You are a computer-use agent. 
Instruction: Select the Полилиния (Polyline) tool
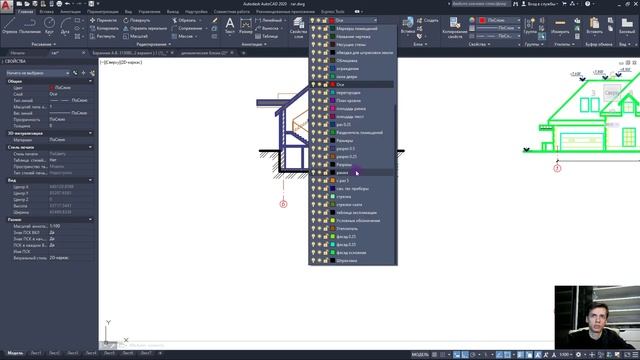[x=29, y=25]
